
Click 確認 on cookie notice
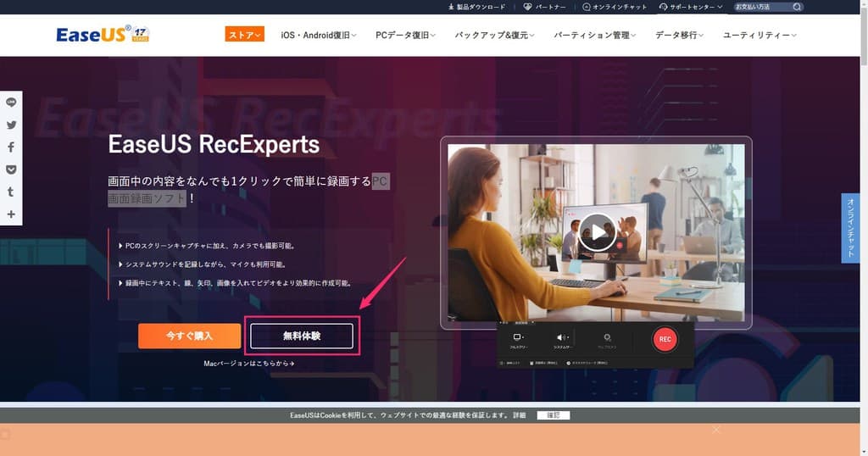[x=553, y=415]
